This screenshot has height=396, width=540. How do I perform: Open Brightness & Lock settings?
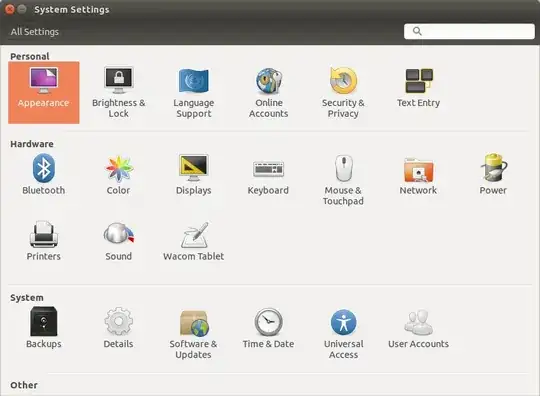pos(118,92)
